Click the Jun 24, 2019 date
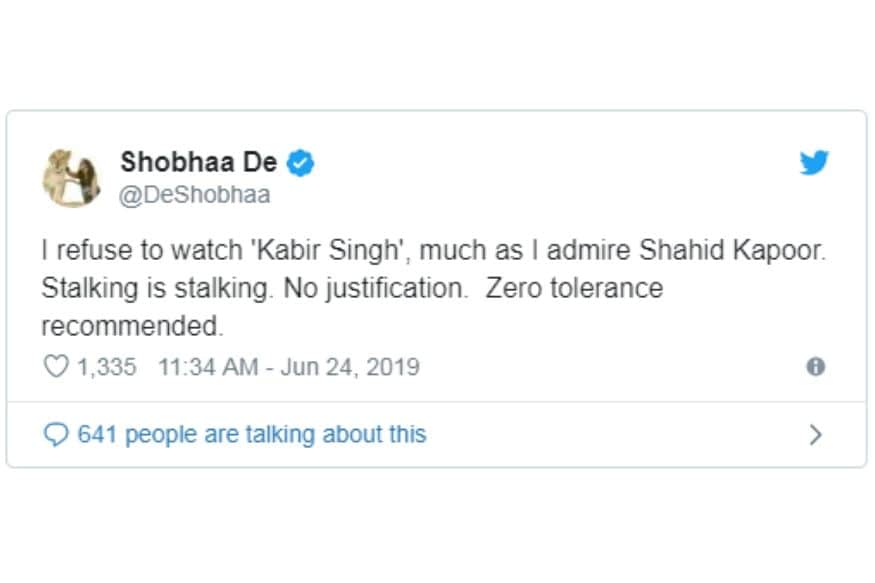 [348, 367]
